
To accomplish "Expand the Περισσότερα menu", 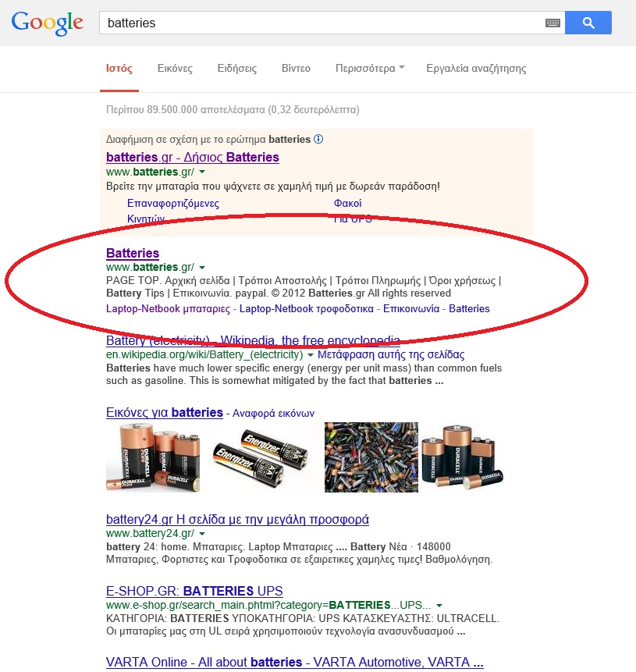I will click(x=370, y=68).
